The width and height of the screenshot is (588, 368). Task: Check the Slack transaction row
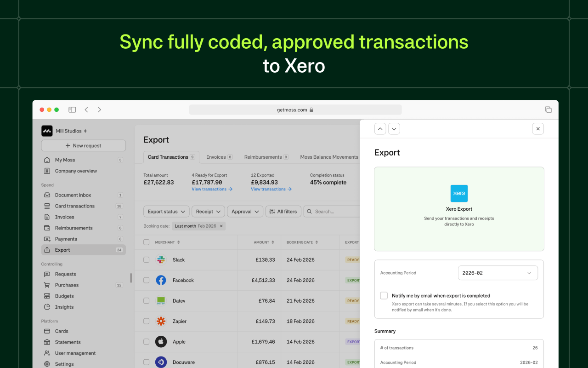(x=147, y=260)
